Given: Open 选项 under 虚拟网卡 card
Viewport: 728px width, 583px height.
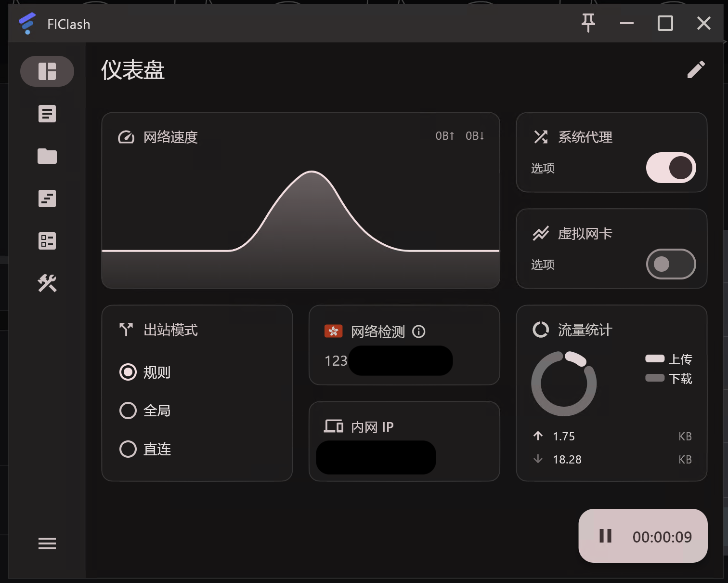Looking at the screenshot, I should 543,265.
